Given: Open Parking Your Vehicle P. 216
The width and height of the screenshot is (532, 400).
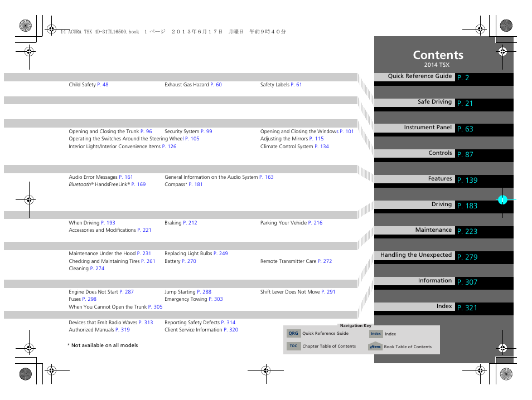Looking at the screenshot, I should [292, 223].
